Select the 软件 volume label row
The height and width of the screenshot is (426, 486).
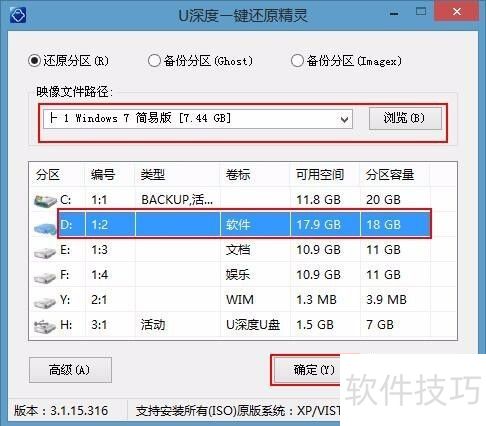click(238, 225)
